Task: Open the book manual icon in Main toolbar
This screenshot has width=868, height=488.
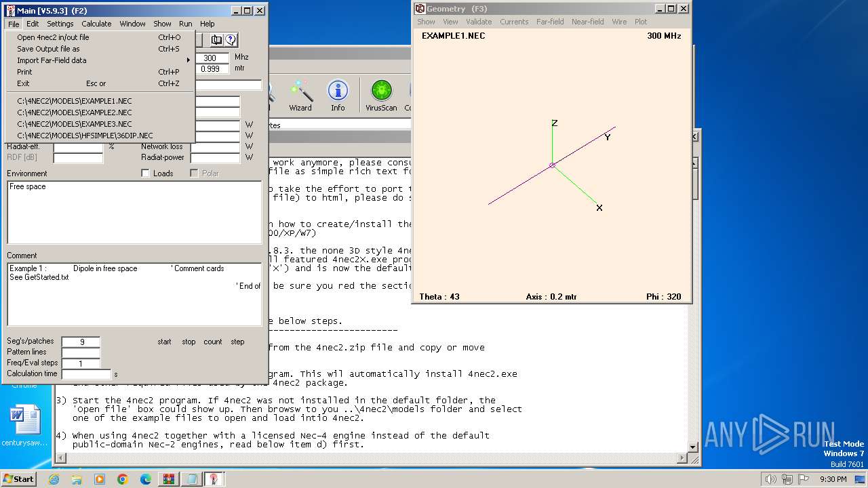Action: pos(216,41)
